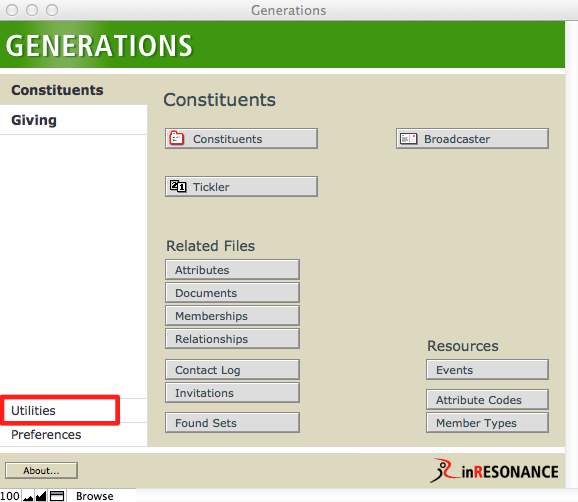Image resolution: width=578 pixels, height=502 pixels.
Task: Click the zoom level 100 field
Action: tap(10, 496)
